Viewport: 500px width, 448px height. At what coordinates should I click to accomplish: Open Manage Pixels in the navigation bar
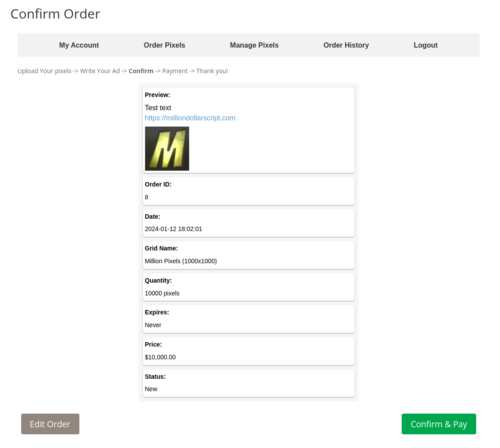point(254,45)
